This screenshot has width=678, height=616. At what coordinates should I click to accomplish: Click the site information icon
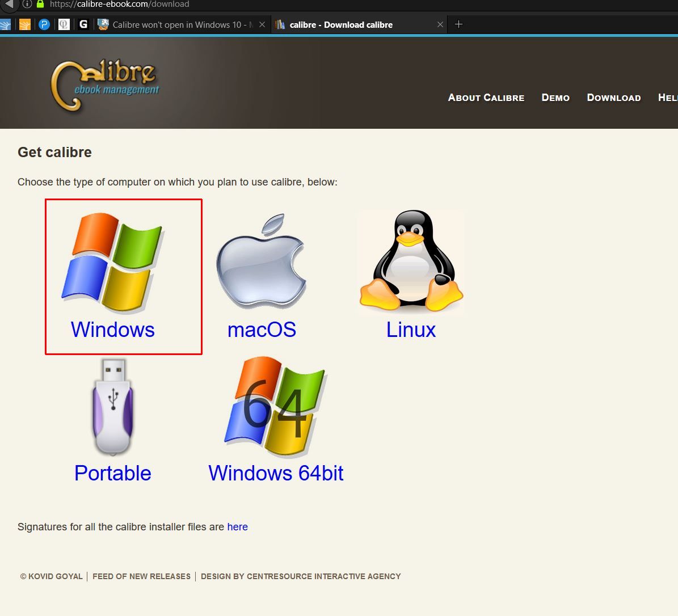coord(27,5)
